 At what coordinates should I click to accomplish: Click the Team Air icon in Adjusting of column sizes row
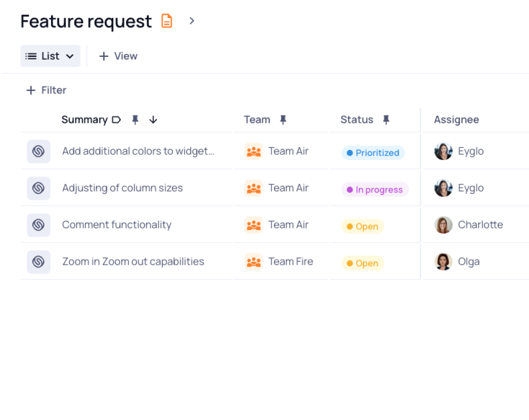tap(254, 188)
